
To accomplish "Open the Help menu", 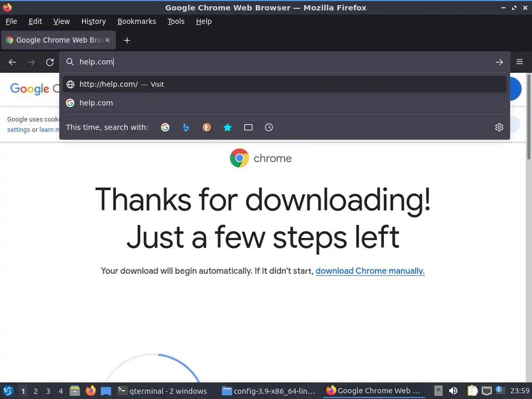I will click(x=204, y=21).
